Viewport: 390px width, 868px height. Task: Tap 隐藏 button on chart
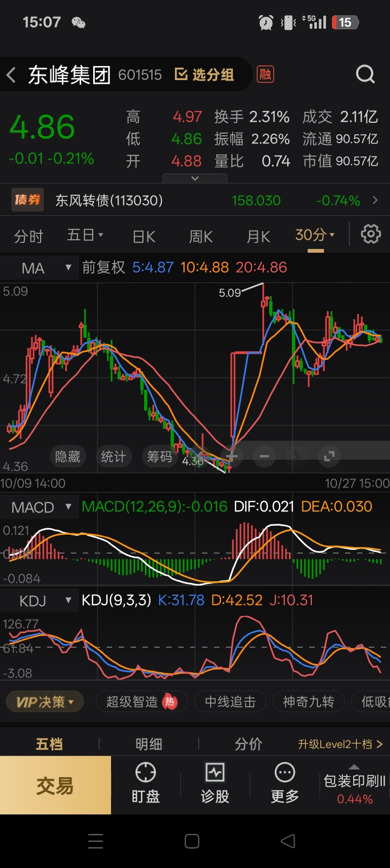pos(68,457)
